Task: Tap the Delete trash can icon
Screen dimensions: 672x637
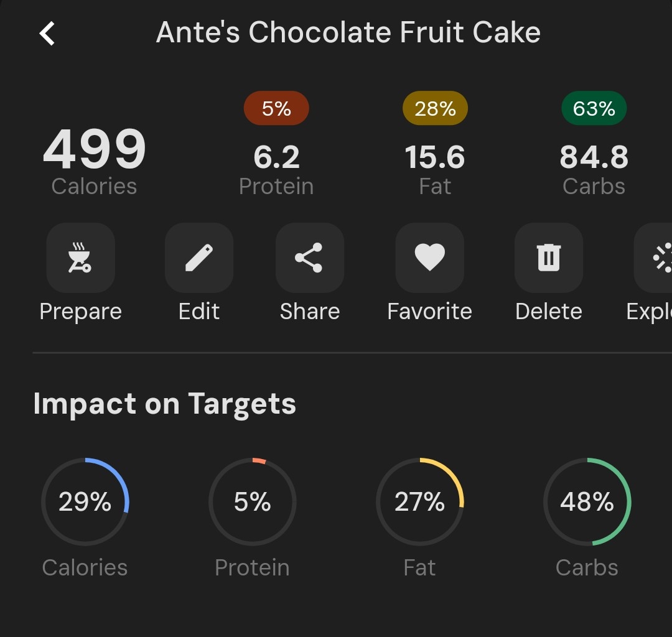Action: [548, 258]
